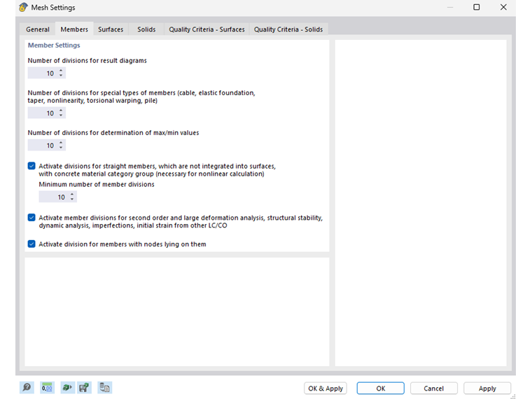The image size is (532, 399).
Task: Click the 'Member Settings' heading text
Action: click(54, 45)
